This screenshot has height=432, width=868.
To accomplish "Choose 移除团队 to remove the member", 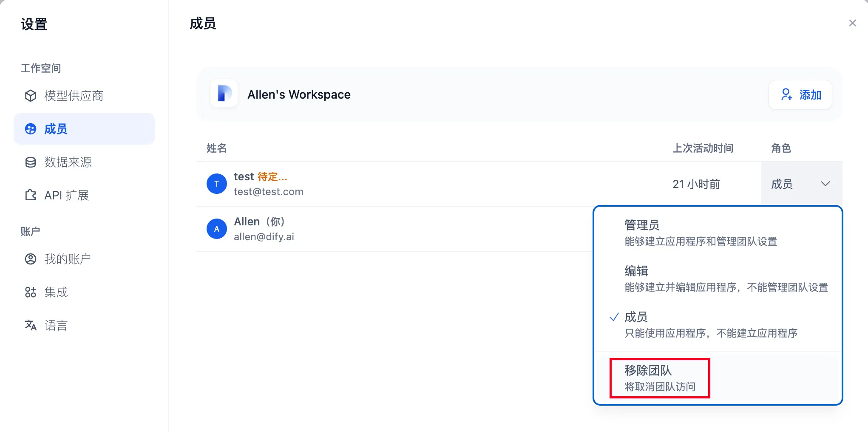I will pos(660,378).
